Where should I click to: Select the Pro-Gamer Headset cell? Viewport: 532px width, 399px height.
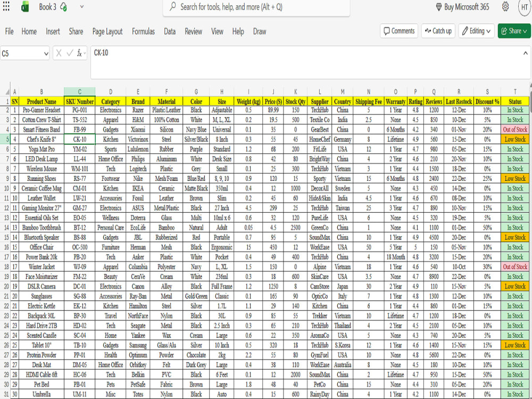pos(41,110)
